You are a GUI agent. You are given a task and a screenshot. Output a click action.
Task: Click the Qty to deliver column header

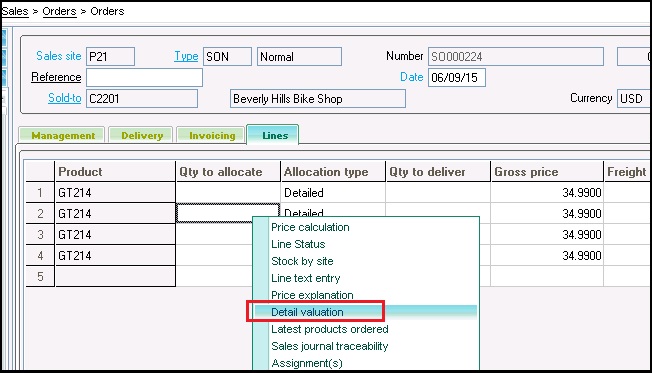(x=438, y=171)
